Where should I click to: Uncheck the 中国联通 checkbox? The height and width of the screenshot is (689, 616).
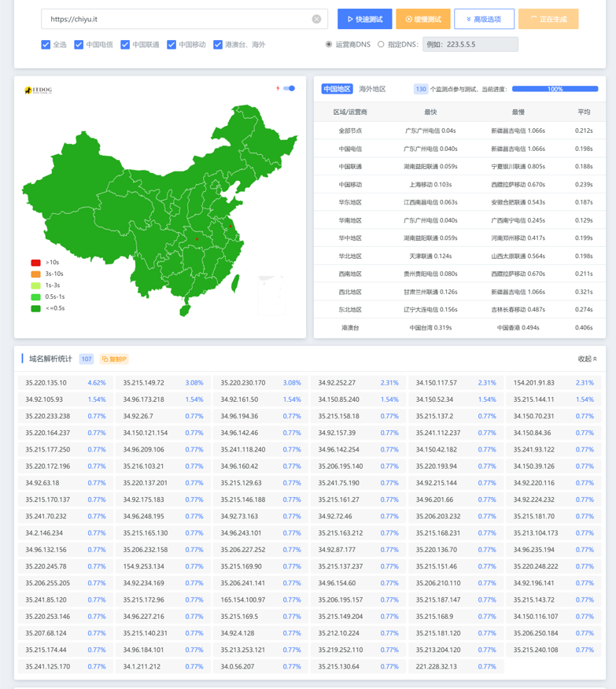click(125, 44)
